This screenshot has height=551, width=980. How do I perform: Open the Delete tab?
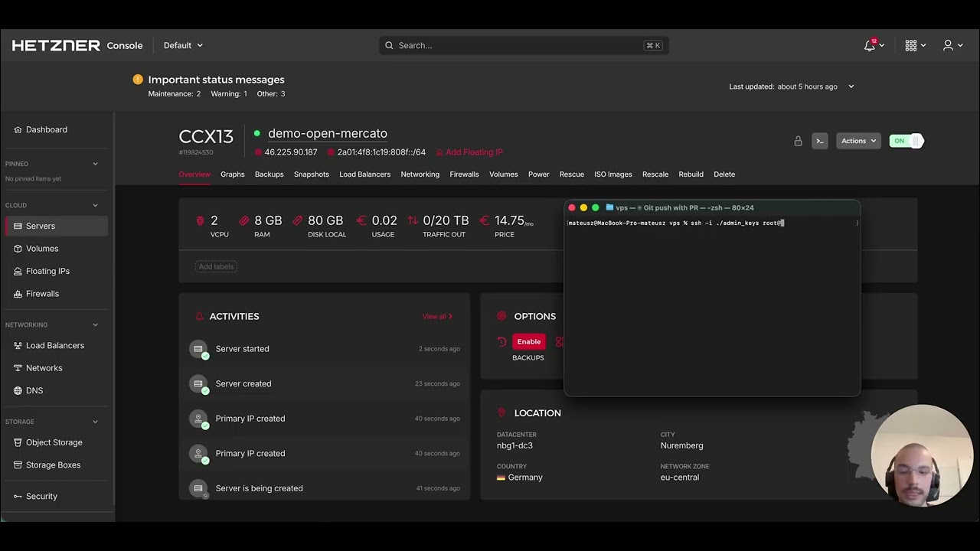coord(724,174)
